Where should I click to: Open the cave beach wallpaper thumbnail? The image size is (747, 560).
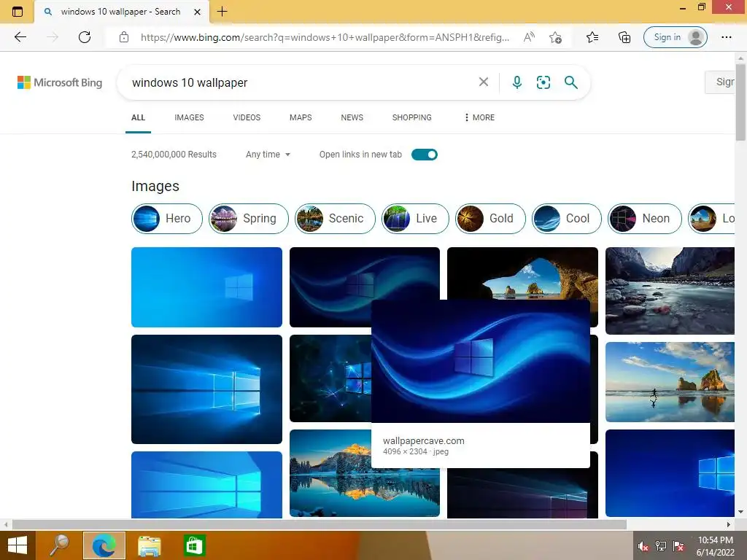pos(522,273)
